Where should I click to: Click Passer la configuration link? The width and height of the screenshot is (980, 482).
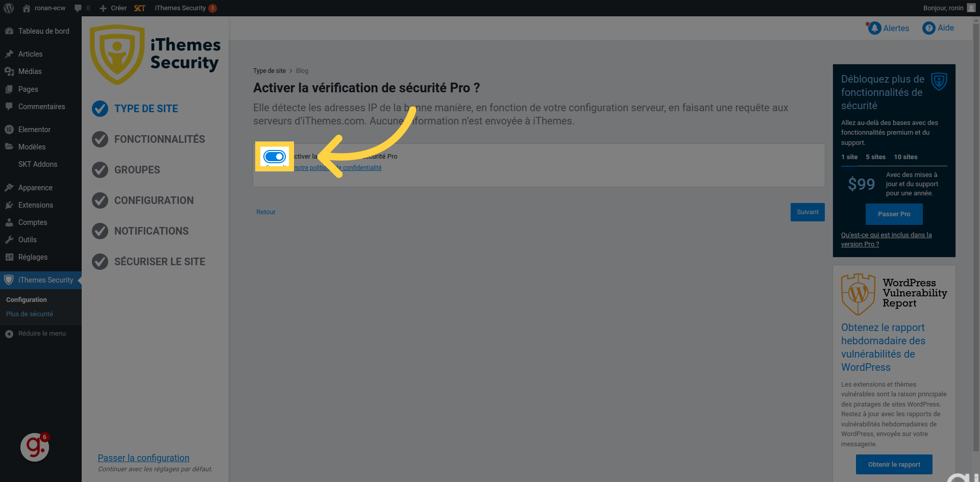point(143,458)
